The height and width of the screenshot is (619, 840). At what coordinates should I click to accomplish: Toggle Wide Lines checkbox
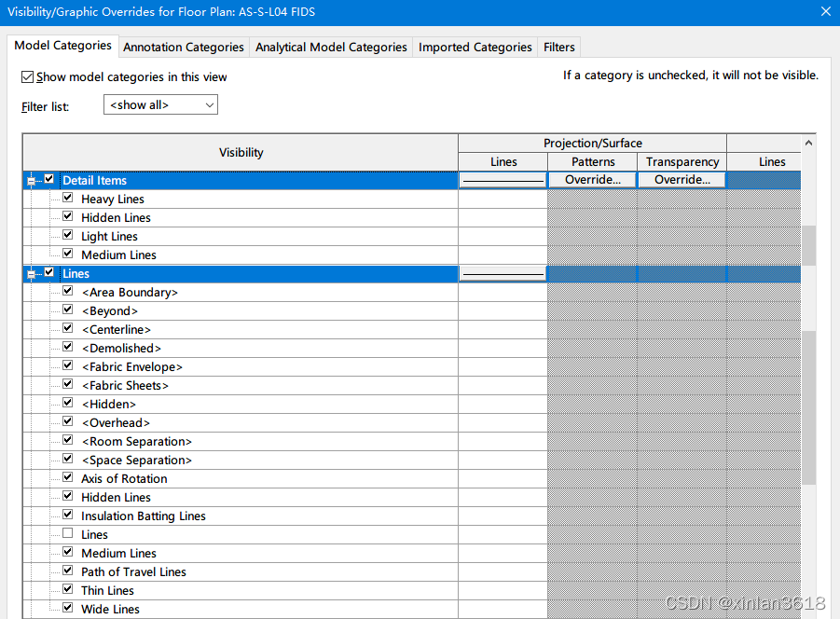pos(67,608)
